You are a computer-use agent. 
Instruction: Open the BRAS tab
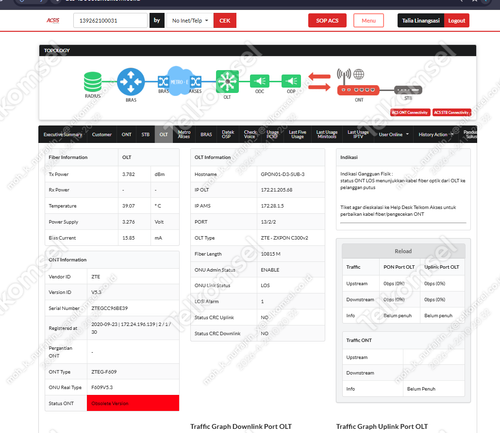tap(206, 134)
